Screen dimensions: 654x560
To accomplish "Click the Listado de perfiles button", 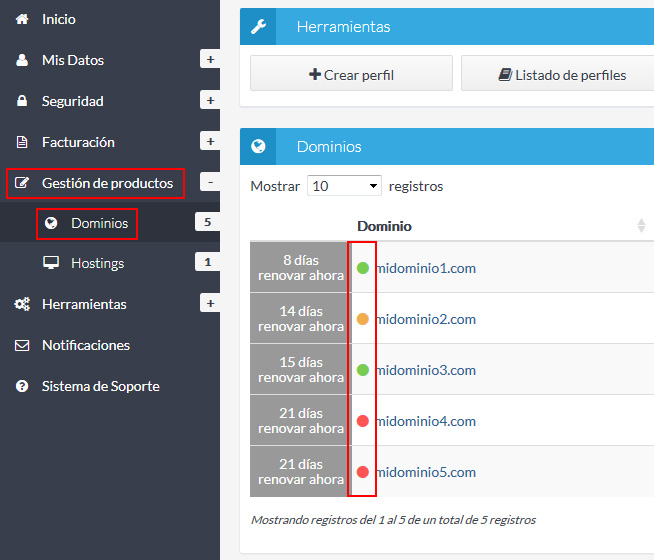I will pos(562,74).
